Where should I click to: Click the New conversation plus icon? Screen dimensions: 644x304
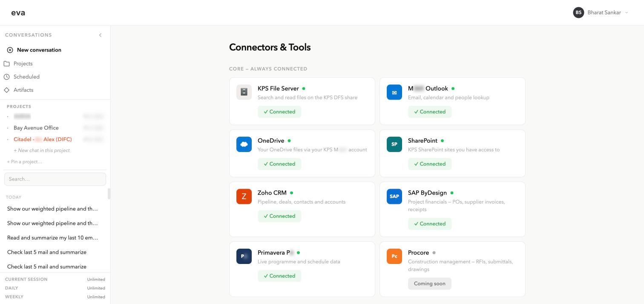(x=10, y=50)
